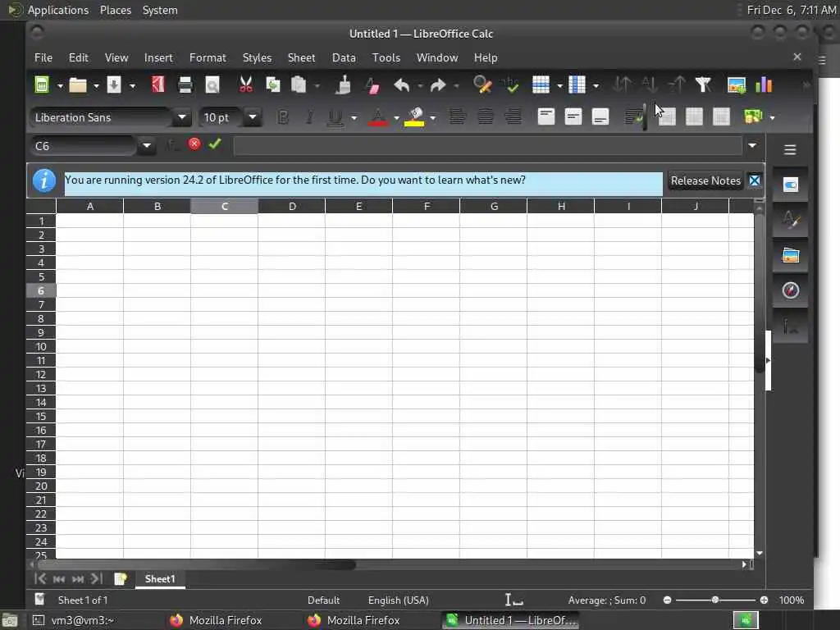Image resolution: width=840 pixels, height=630 pixels.
Task: Open the Name Box dropdown
Action: pos(146,145)
